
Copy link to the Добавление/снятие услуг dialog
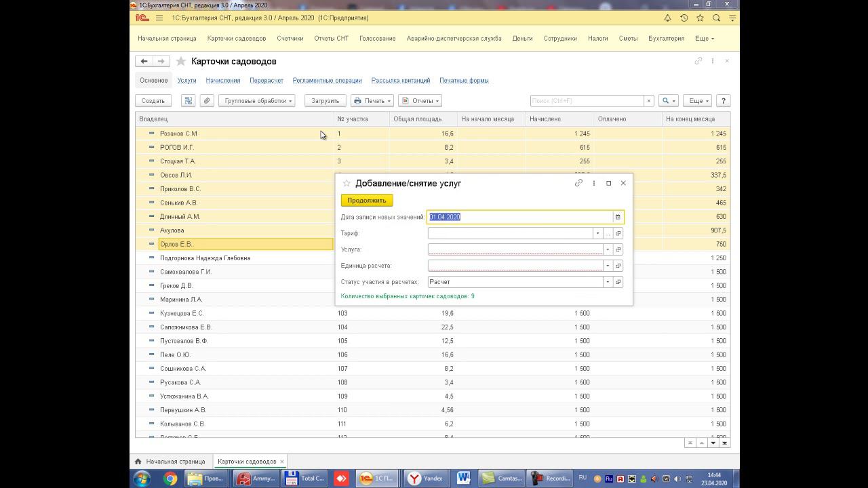pos(578,183)
